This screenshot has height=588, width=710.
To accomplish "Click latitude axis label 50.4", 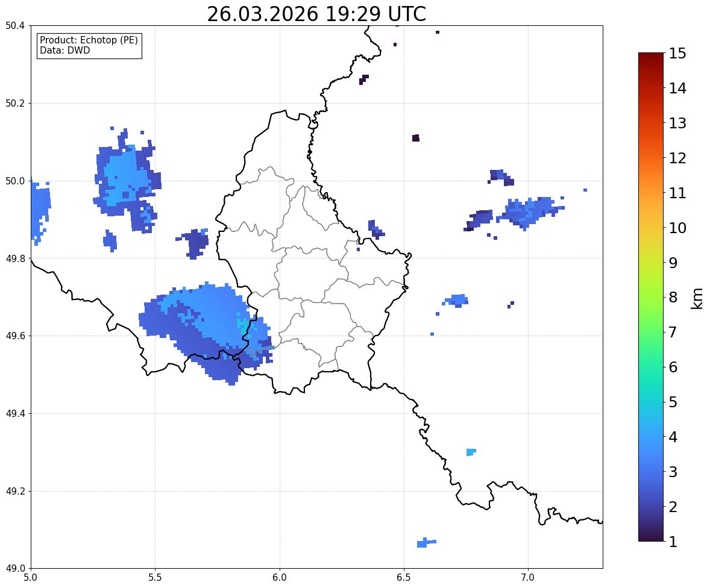I will click(15, 26).
